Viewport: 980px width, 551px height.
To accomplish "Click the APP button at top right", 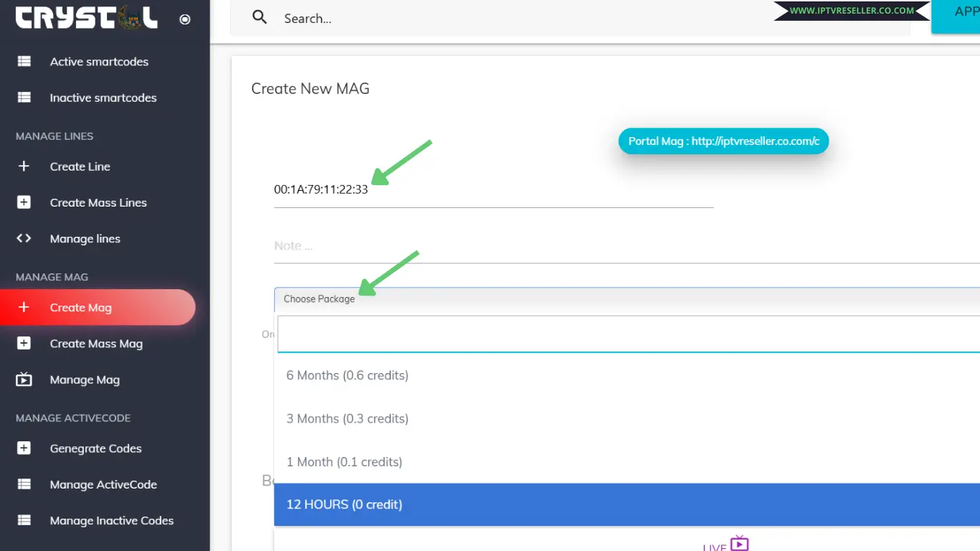I will pos(964,11).
